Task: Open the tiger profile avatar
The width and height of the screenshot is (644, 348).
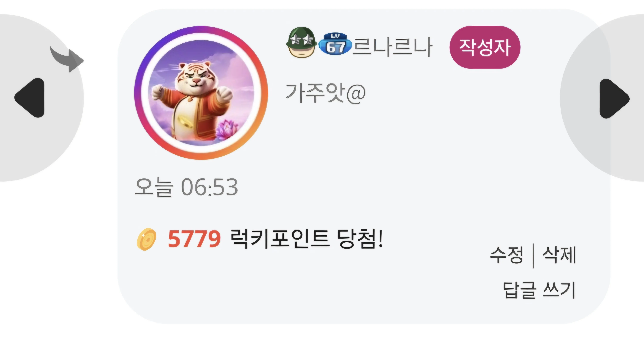Action: [x=201, y=93]
